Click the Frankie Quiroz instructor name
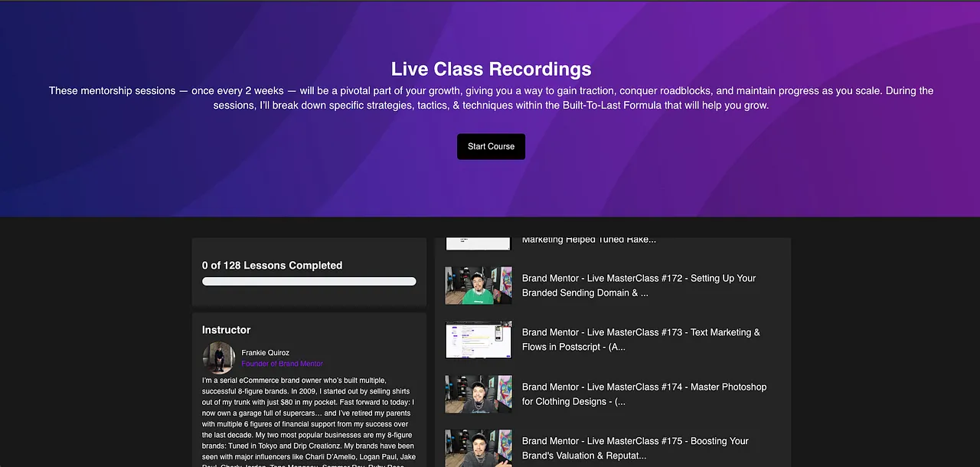The height and width of the screenshot is (467, 980). 266,353
